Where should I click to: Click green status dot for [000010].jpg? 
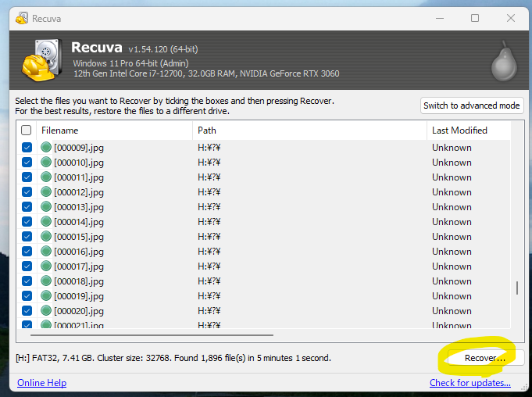point(46,163)
